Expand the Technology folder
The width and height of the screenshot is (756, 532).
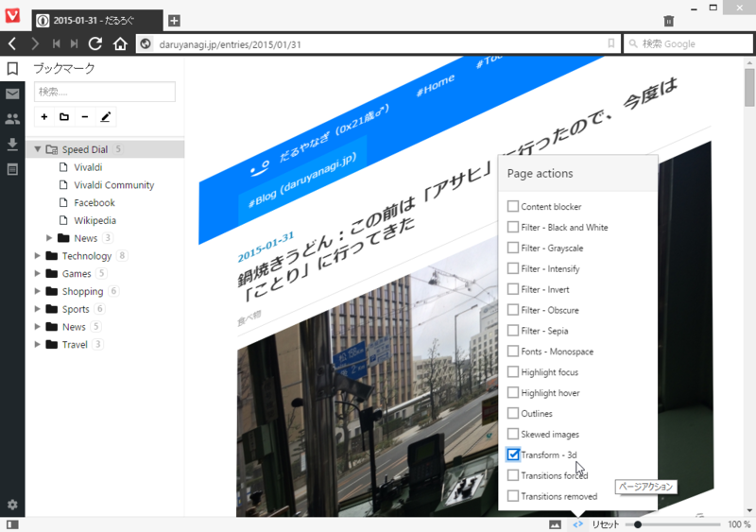click(37, 256)
